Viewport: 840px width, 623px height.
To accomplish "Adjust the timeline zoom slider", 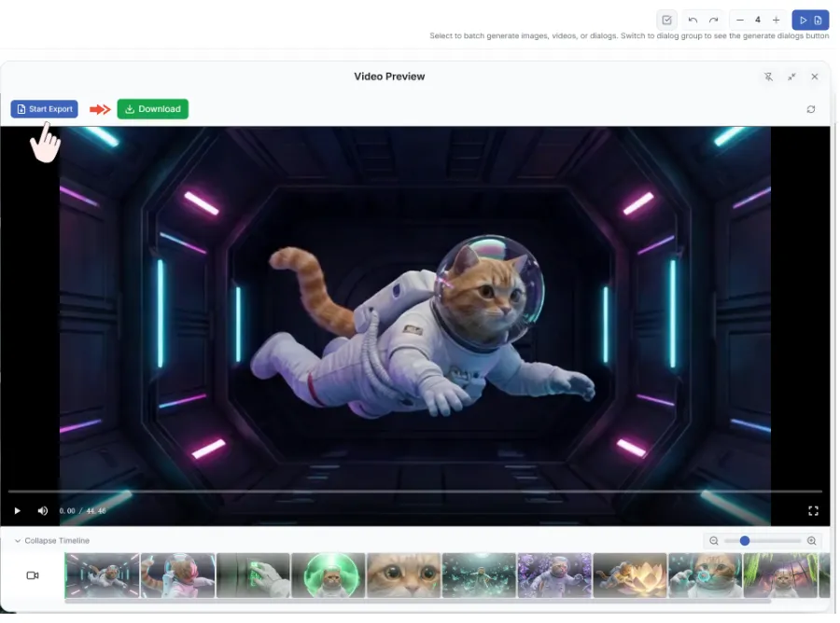I will click(744, 540).
